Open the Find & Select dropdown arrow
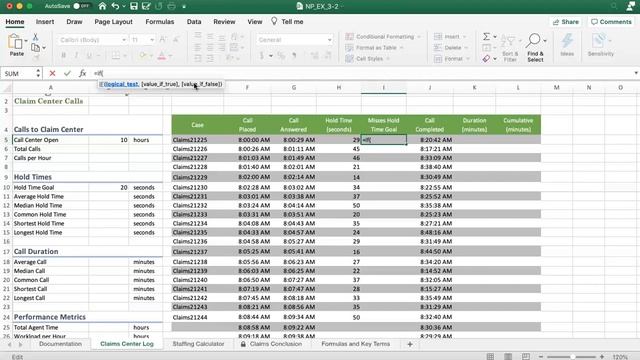Viewport: 640px width, 360px height. click(x=545, y=41)
